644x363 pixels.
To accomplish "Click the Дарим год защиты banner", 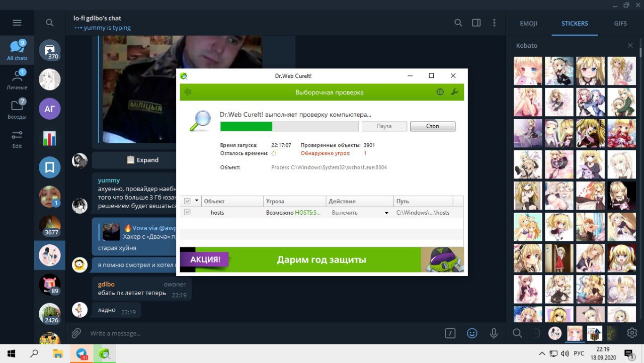I will tap(321, 259).
